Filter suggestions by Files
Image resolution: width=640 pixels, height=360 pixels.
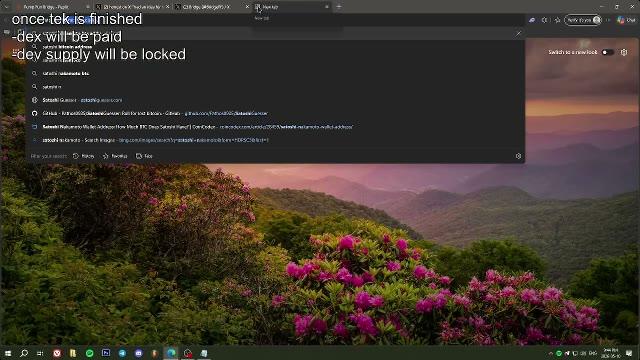pyautogui.click(x=144, y=156)
